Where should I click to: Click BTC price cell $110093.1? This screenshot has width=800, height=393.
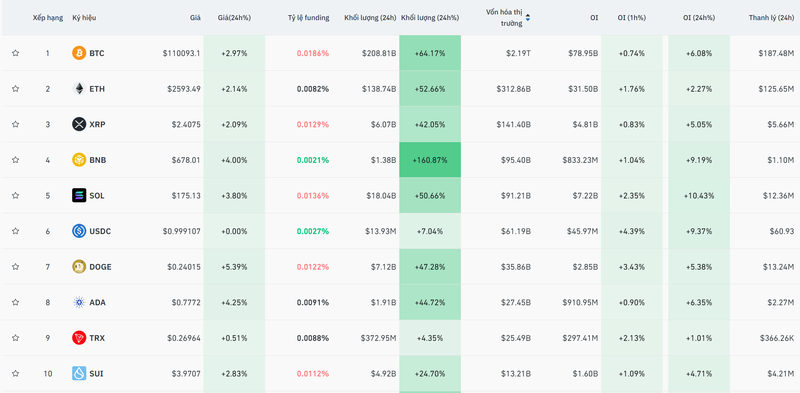point(182,53)
